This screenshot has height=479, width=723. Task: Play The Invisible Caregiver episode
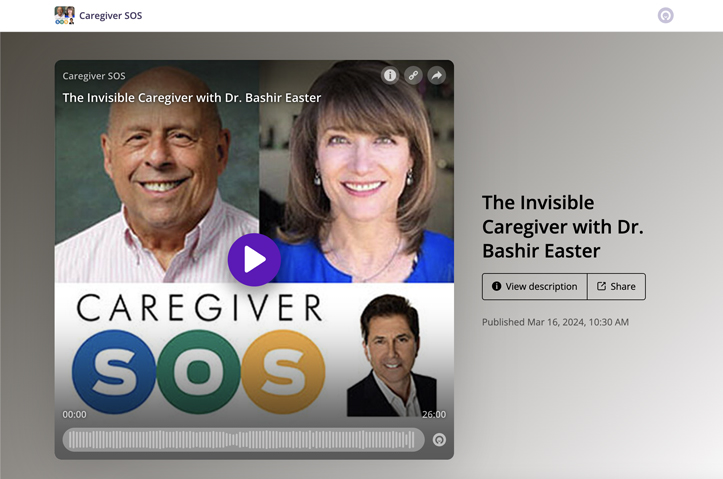[x=254, y=260]
